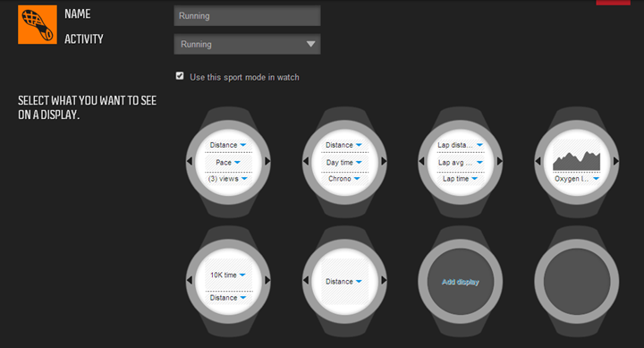The height and width of the screenshot is (348, 644).
Task: Click right arrow on the 10K time watch
Action: 267,280
